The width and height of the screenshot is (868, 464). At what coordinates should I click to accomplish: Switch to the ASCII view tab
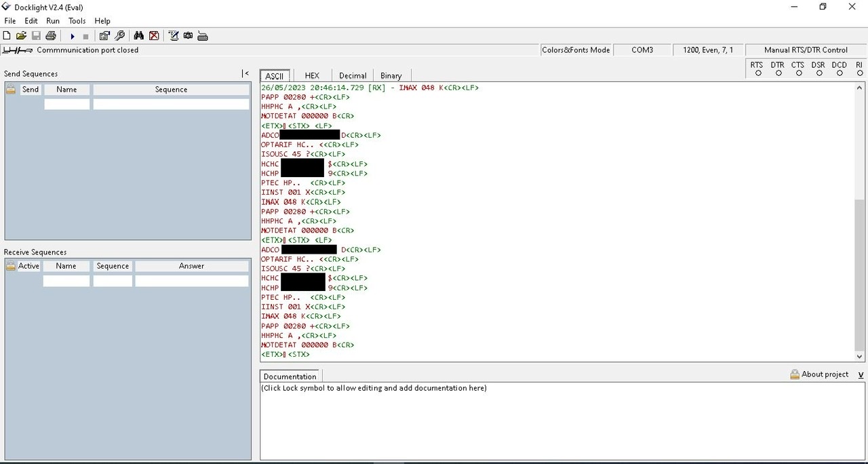[x=275, y=76]
